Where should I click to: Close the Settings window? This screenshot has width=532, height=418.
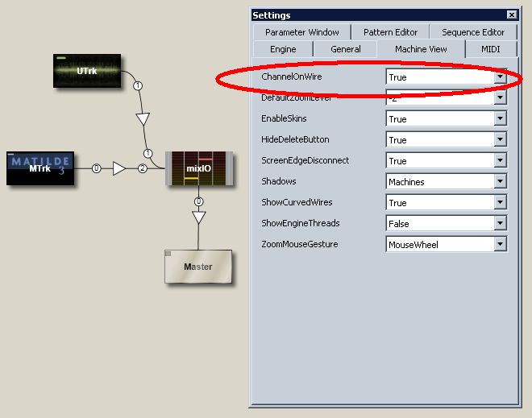(x=511, y=14)
